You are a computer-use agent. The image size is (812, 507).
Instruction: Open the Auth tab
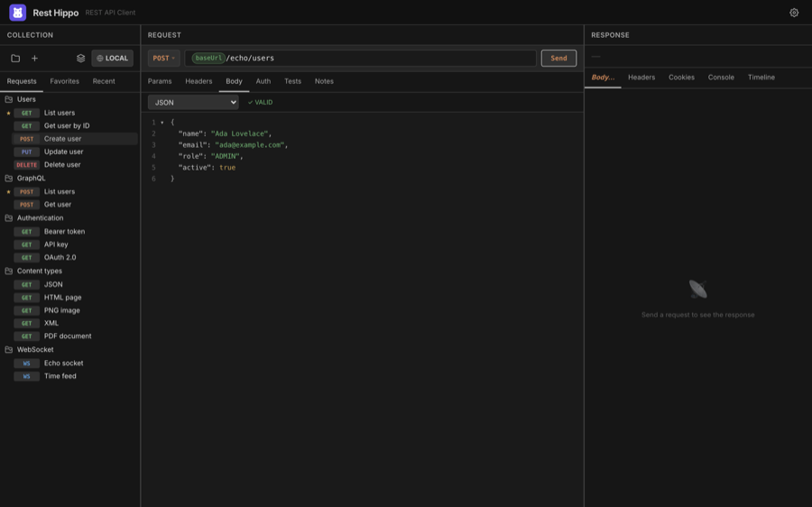point(263,81)
